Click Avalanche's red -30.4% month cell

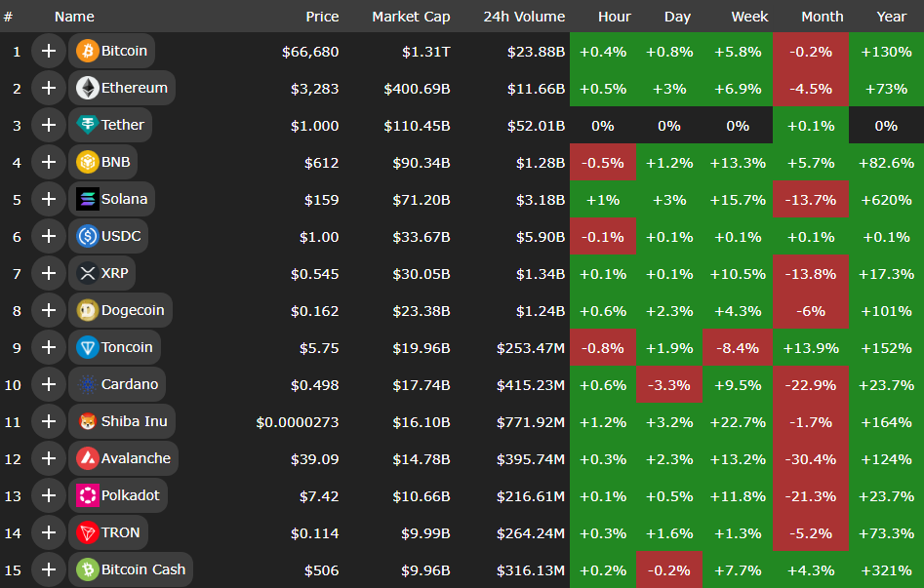pos(810,458)
